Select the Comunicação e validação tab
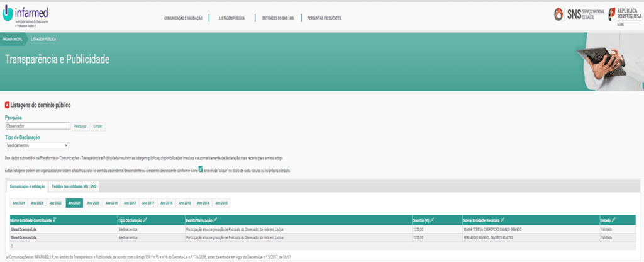The height and width of the screenshot is (262, 644). click(x=26, y=186)
